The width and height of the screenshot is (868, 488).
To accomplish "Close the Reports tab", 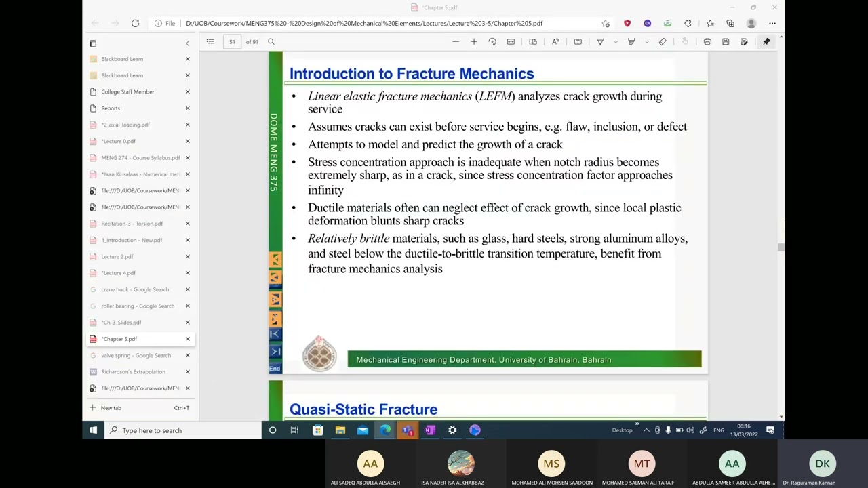I will 188,108.
